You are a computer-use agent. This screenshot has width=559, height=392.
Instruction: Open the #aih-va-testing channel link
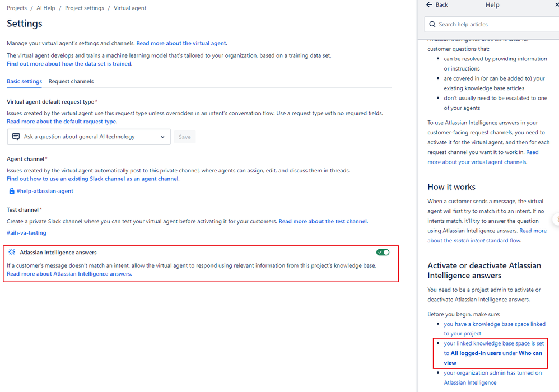pos(26,233)
